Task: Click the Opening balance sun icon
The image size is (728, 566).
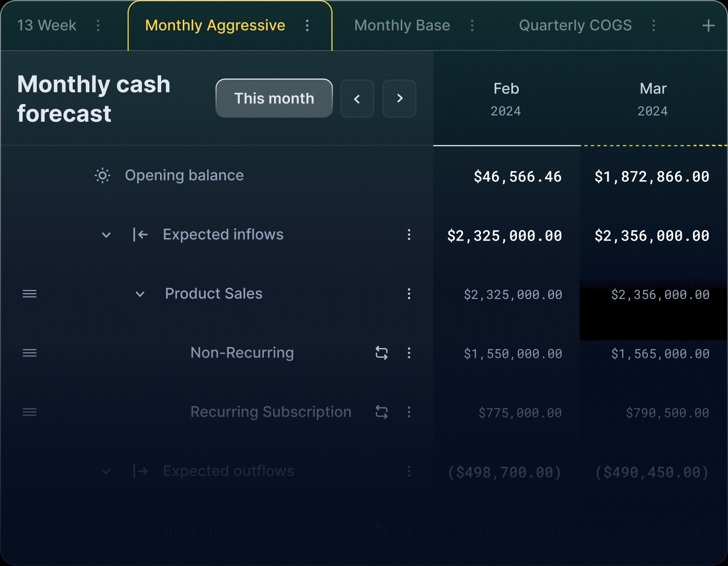Action: pyautogui.click(x=102, y=176)
